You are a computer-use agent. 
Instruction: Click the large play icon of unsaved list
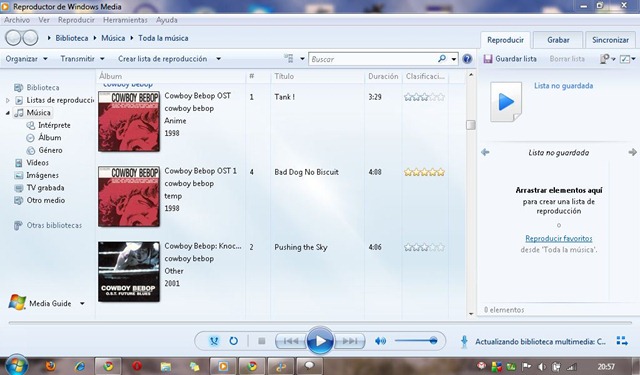pyautogui.click(x=506, y=102)
